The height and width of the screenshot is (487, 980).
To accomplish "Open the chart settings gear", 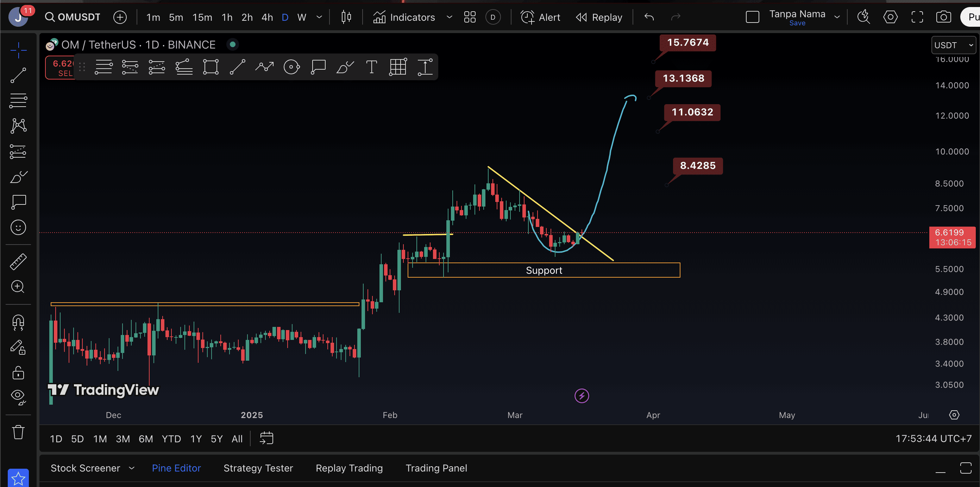I will point(890,17).
